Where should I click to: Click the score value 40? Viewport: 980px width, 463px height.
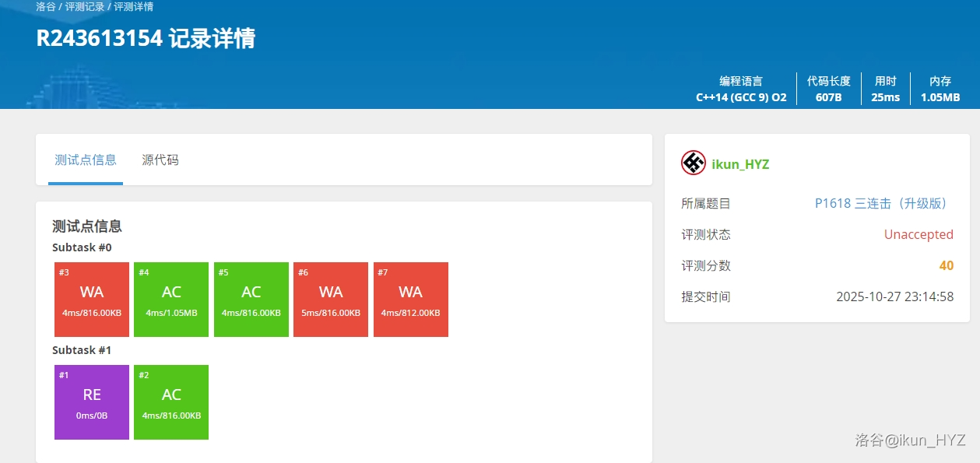point(946,266)
